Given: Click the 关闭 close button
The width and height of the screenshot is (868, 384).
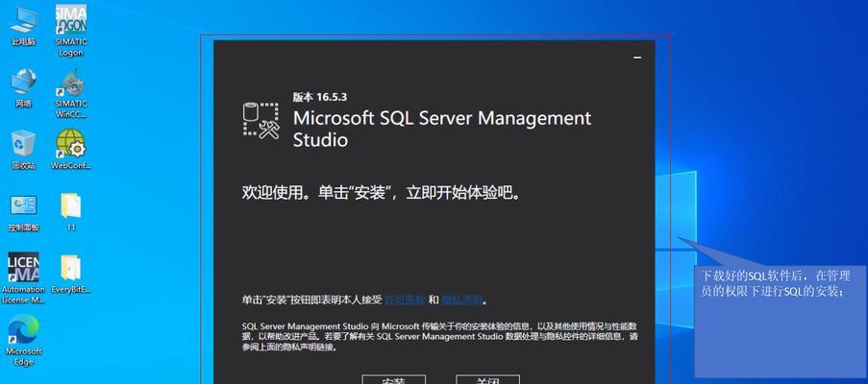Looking at the screenshot, I should (487, 380).
